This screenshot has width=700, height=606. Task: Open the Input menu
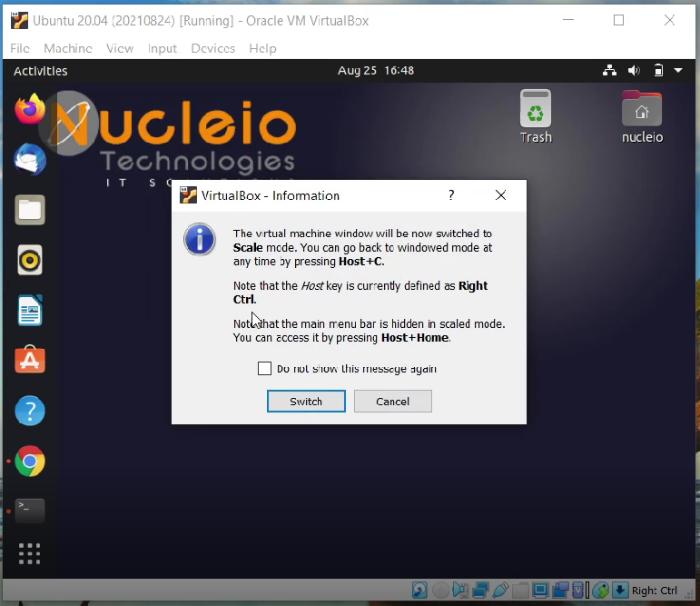pyautogui.click(x=162, y=48)
